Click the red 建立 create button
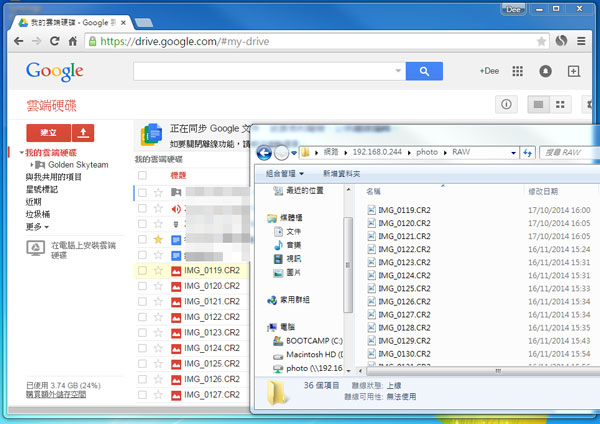600x424 pixels. click(47, 133)
